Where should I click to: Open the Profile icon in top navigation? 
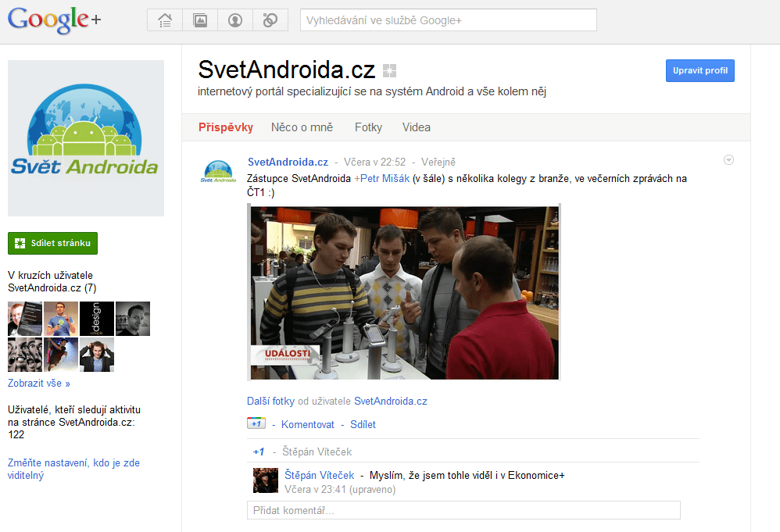coord(234,20)
